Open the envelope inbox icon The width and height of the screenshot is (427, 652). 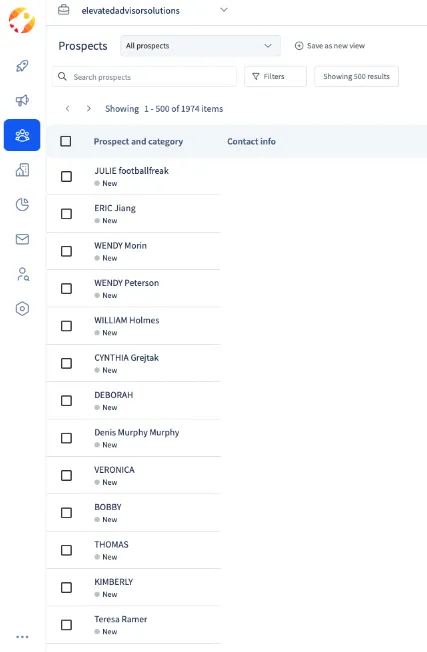[x=22, y=239]
